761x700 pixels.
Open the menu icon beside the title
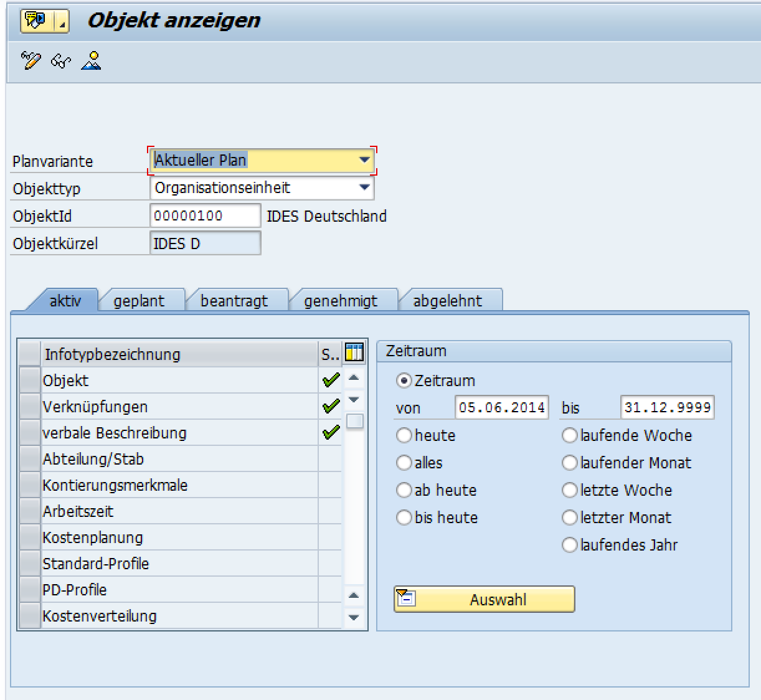44,21
